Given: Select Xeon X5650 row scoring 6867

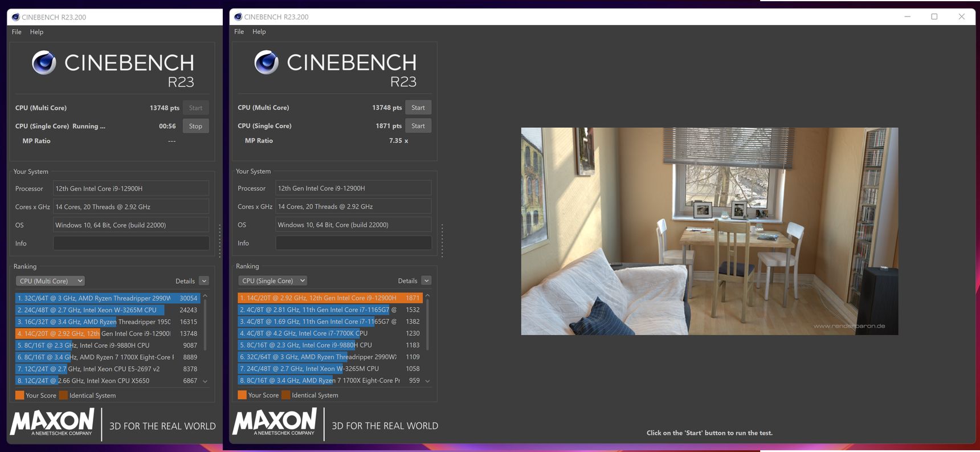Looking at the screenshot, I should click(108, 381).
